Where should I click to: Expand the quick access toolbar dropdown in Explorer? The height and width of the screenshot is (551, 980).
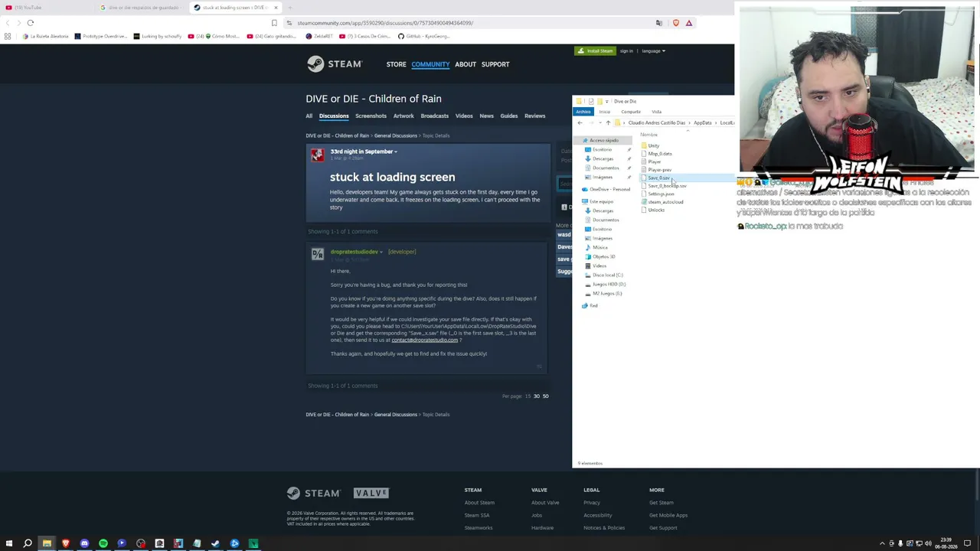tap(606, 101)
